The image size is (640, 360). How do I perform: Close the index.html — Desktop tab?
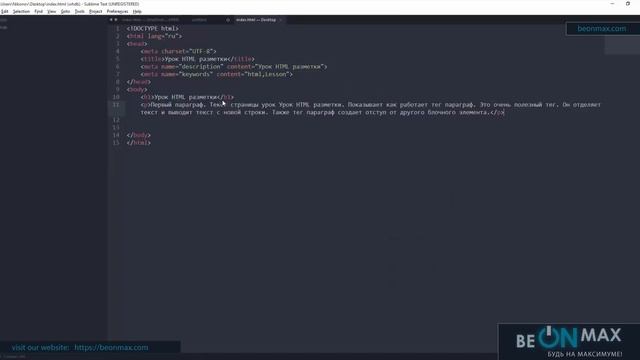point(281,20)
